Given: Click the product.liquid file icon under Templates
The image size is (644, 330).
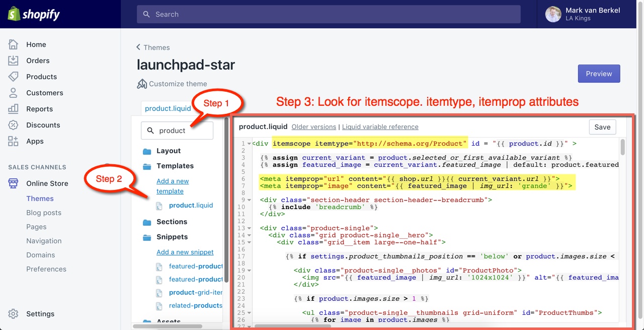Looking at the screenshot, I should point(159,206).
